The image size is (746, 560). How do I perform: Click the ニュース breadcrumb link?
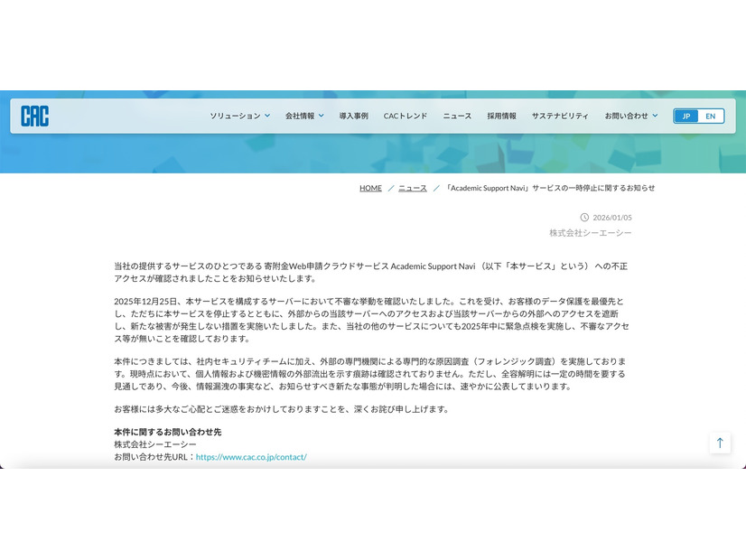[x=412, y=188]
